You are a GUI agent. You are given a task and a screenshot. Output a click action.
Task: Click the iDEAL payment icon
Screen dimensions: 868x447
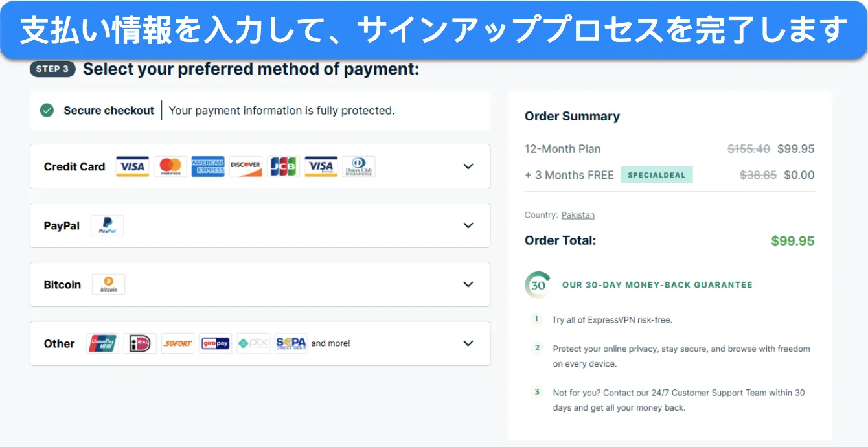(140, 343)
